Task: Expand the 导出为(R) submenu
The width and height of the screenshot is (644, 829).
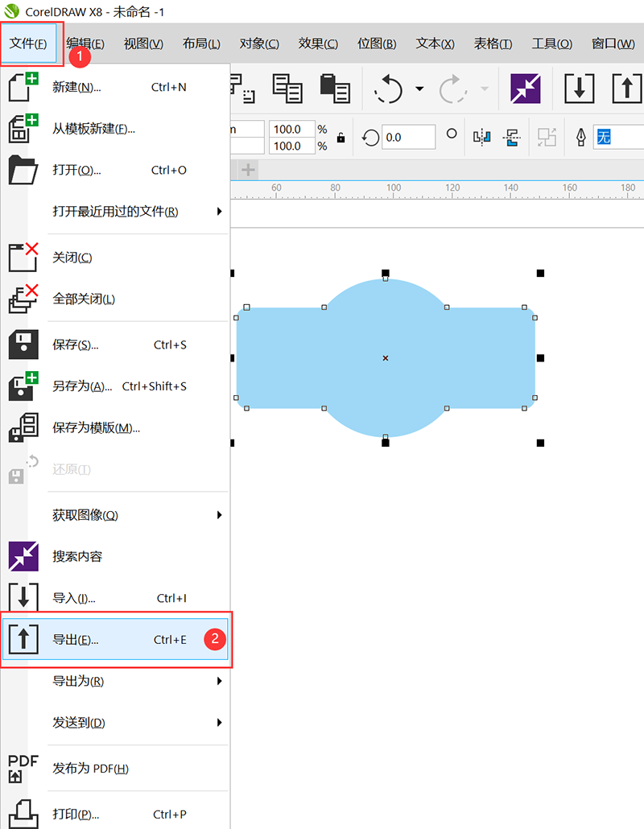Action: (115, 681)
